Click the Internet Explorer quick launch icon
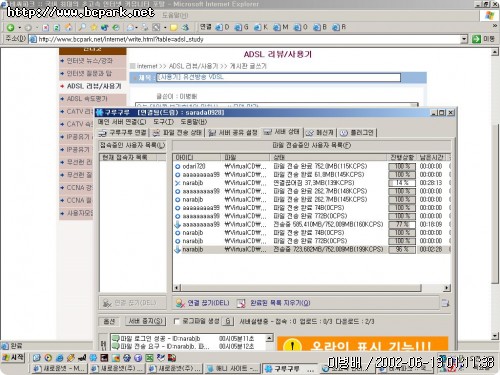The width and height of the screenshot is (500, 375). (x=60, y=358)
